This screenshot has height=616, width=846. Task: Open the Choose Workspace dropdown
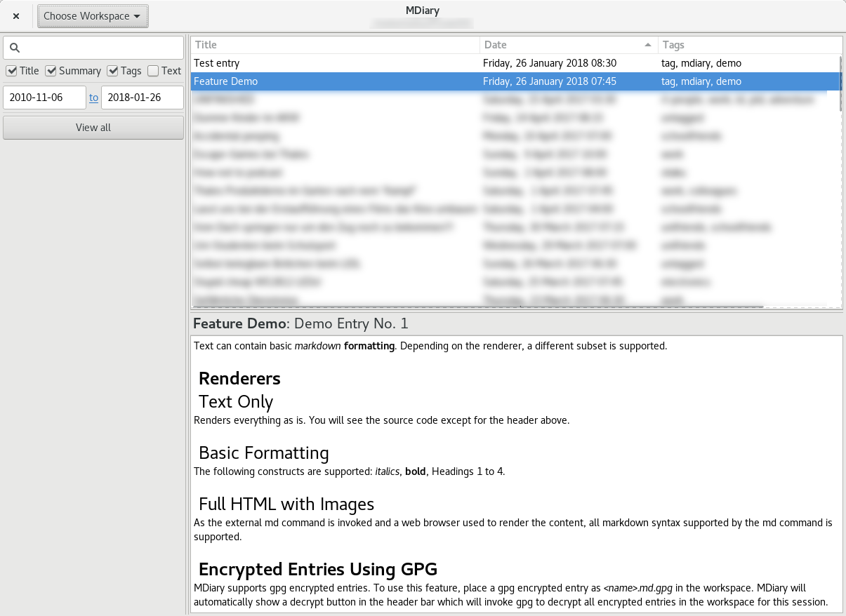point(93,16)
